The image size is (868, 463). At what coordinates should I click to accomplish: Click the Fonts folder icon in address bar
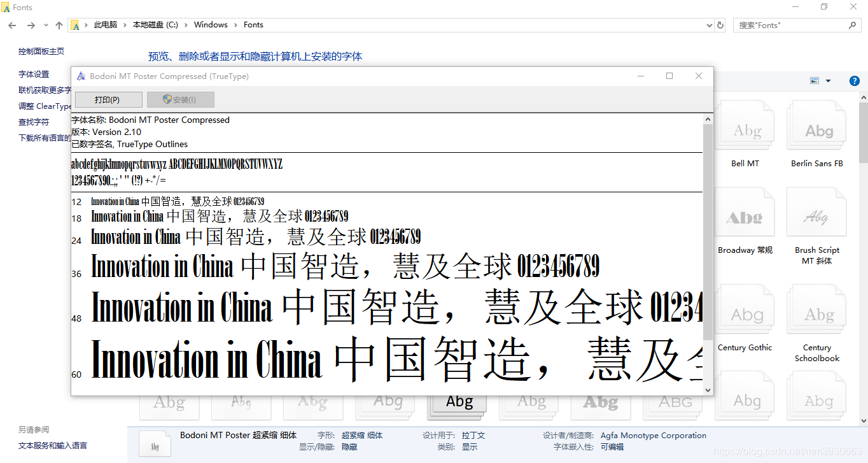click(x=76, y=25)
